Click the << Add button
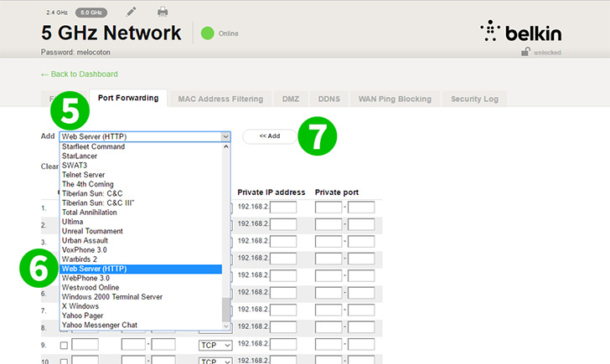This screenshot has width=610, height=364. pos(270,136)
